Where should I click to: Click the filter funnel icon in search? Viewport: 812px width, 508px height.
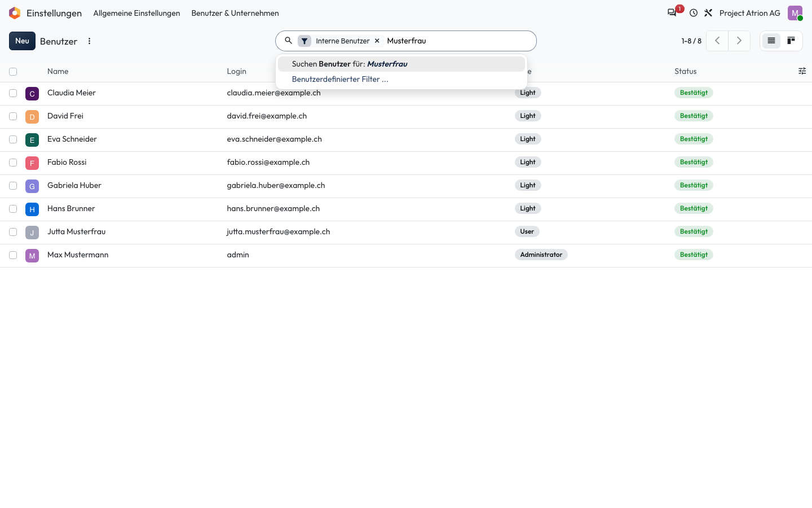(304, 41)
